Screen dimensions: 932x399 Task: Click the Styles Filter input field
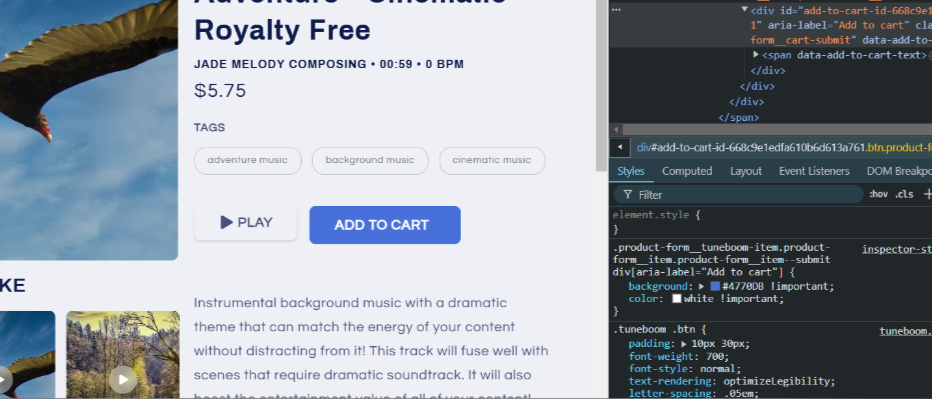click(x=738, y=194)
